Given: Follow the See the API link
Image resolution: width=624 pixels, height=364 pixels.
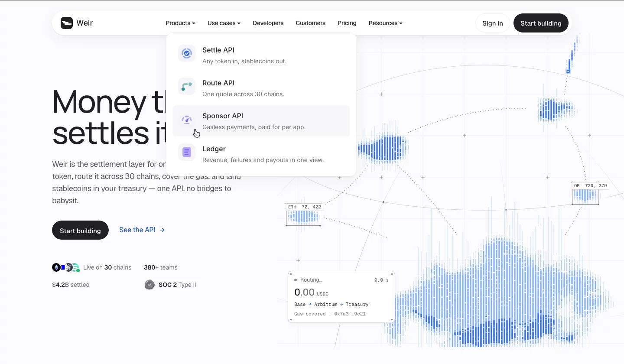Looking at the screenshot, I should point(142,230).
